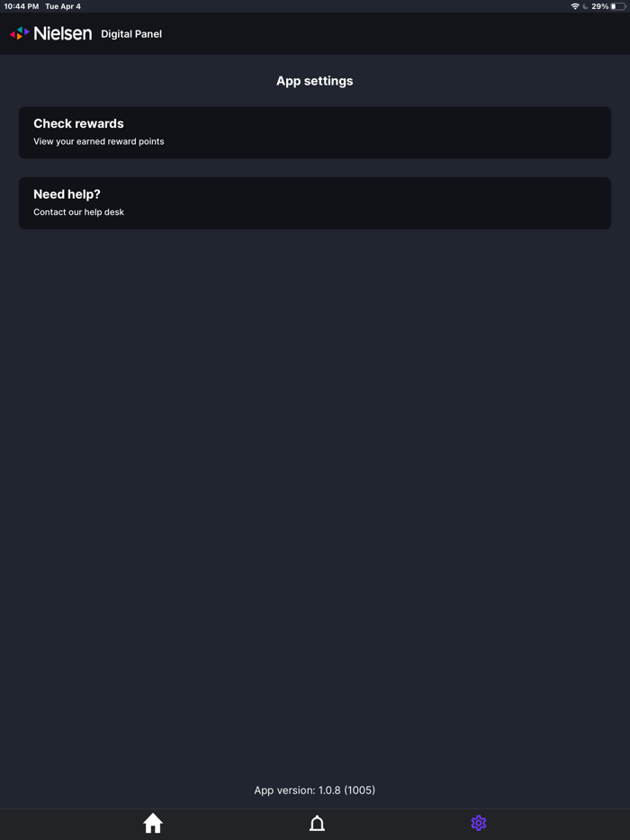Image resolution: width=630 pixels, height=840 pixels.
Task: Tap the 29% battery percentage text
Action: (600, 6)
